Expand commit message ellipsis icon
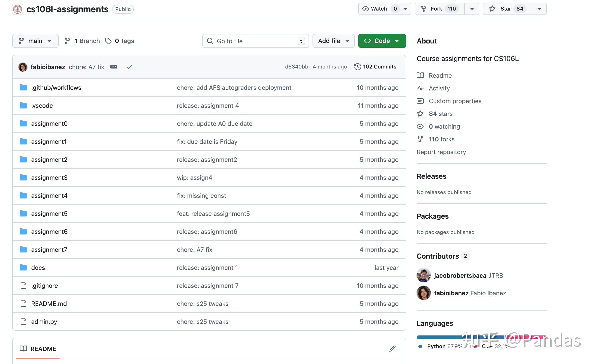This screenshot has height=364, width=596. click(114, 67)
